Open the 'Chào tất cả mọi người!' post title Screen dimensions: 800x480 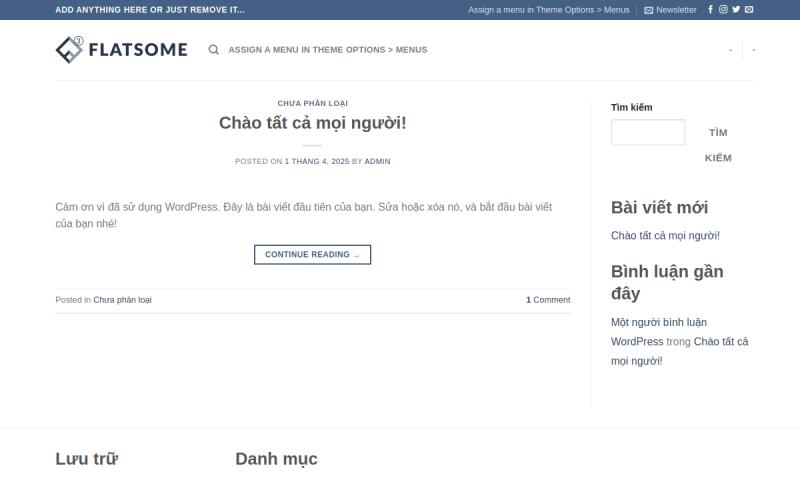312,123
